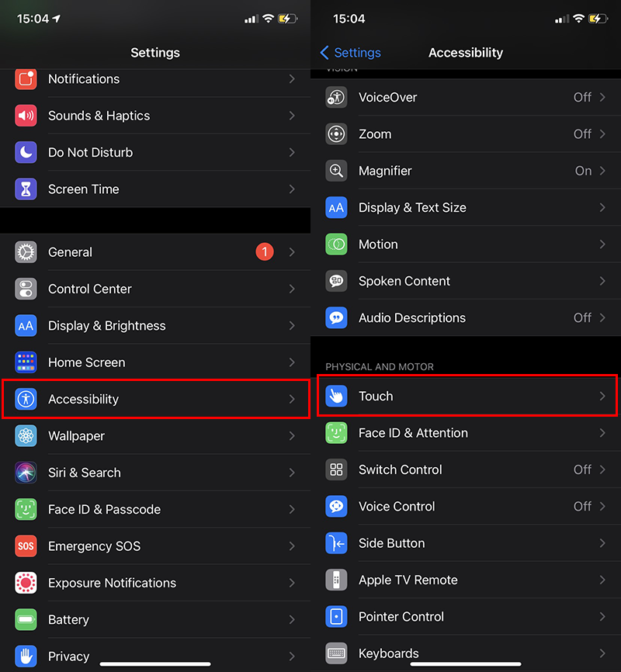Tap the Sounds & Haptics speaker icon

pyautogui.click(x=26, y=116)
